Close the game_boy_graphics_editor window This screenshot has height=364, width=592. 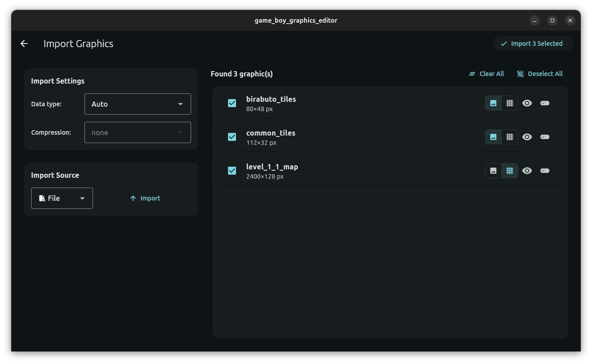(570, 20)
